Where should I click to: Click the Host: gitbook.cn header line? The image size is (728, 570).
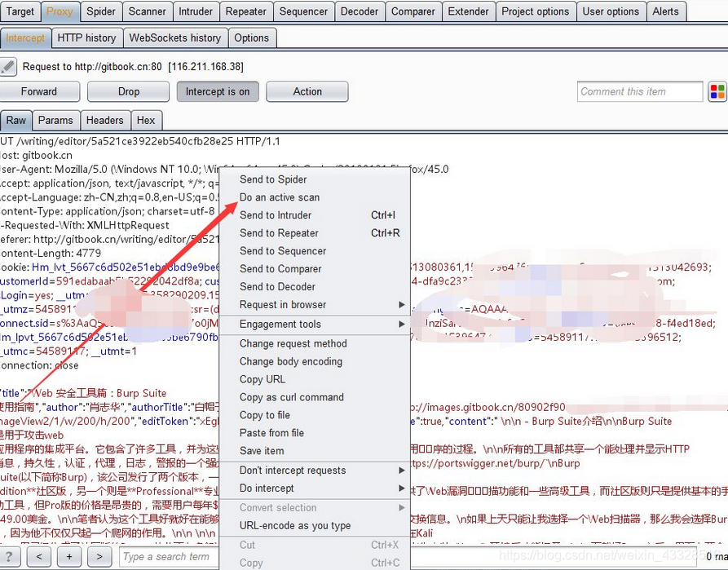pos(36,155)
